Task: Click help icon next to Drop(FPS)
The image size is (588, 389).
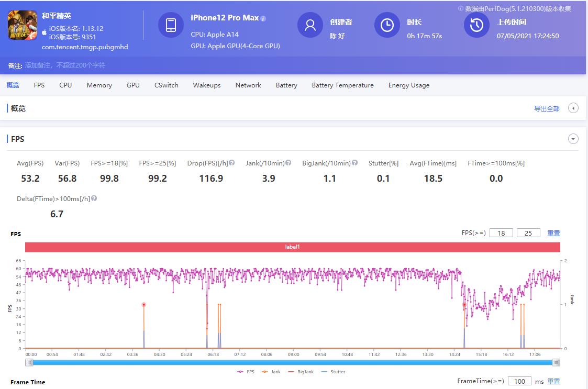Action: (x=231, y=163)
